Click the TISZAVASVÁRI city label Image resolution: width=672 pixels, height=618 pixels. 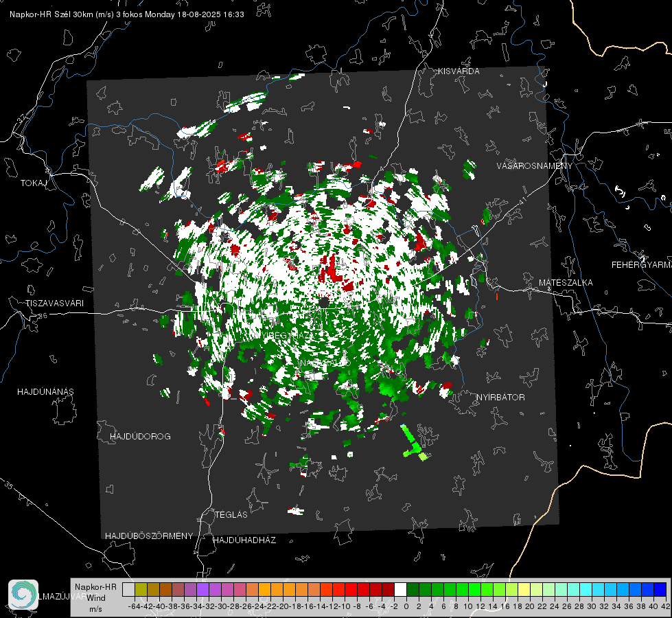coord(54,304)
